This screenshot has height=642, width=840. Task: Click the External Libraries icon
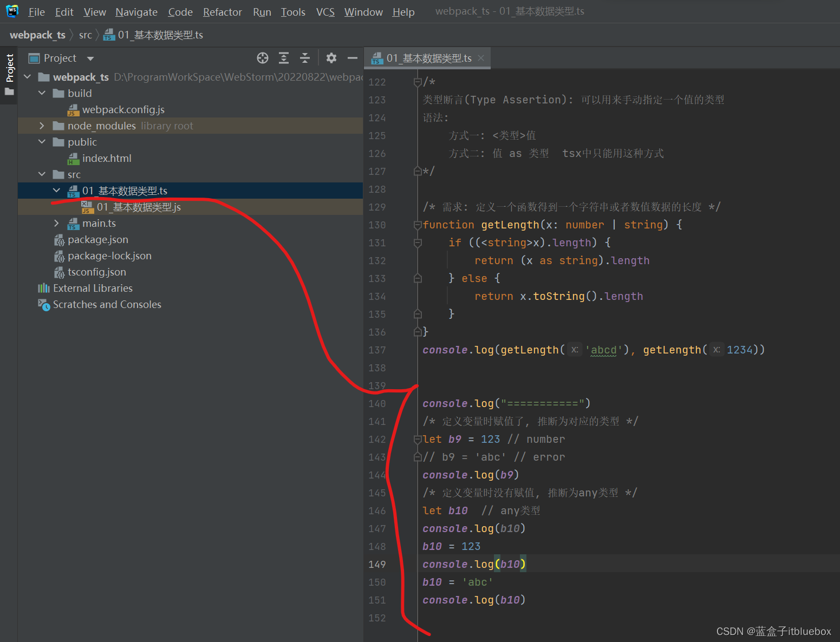pos(44,288)
